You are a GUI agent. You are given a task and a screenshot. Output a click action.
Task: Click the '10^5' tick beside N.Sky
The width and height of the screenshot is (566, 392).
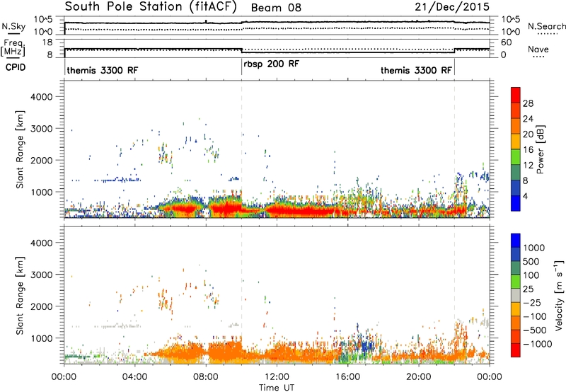(43, 19)
